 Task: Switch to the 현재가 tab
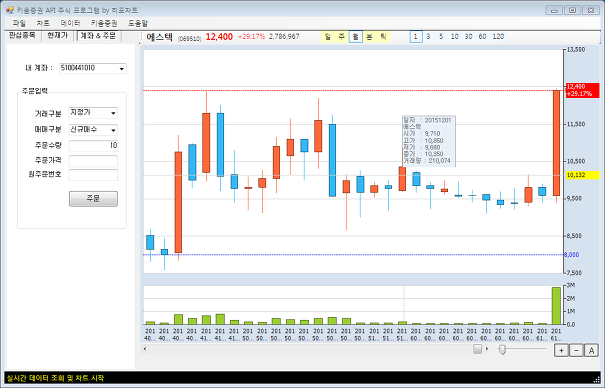[57, 35]
